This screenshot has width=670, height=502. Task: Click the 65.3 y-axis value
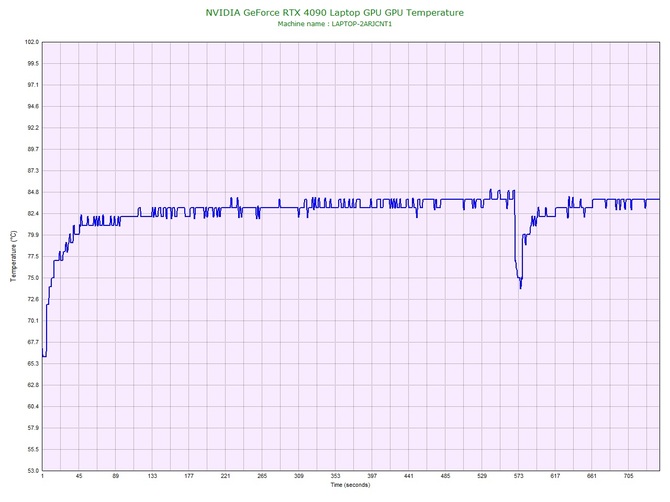tap(33, 364)
